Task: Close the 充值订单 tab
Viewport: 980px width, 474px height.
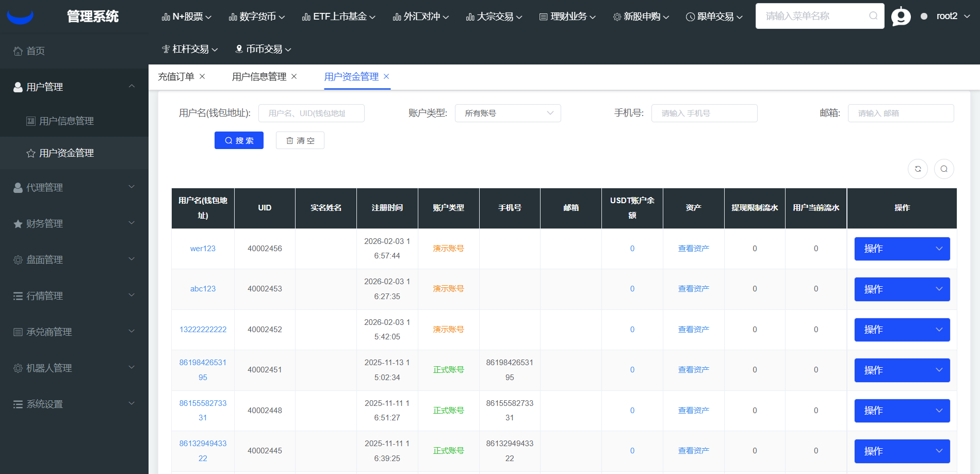Action: point(202,76)
